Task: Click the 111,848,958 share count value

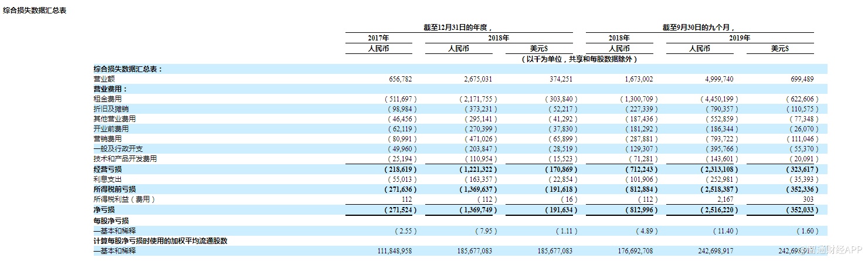Action: pos(394,250)
